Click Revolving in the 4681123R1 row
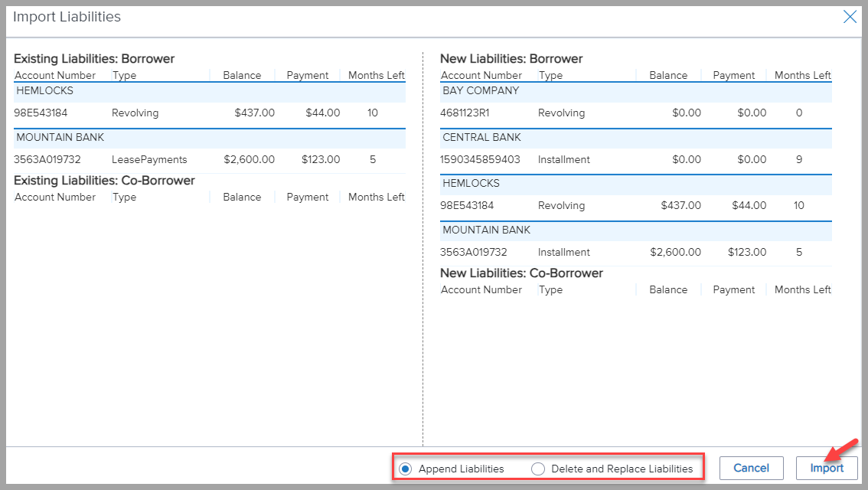868x490 pixels. [561, 113]
